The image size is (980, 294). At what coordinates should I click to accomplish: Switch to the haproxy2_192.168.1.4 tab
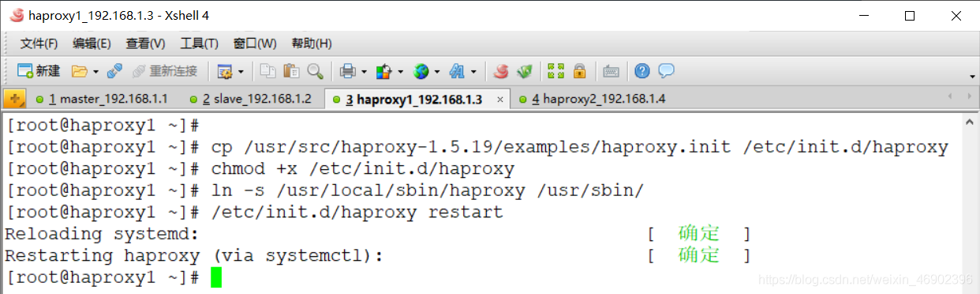point(592,100)
